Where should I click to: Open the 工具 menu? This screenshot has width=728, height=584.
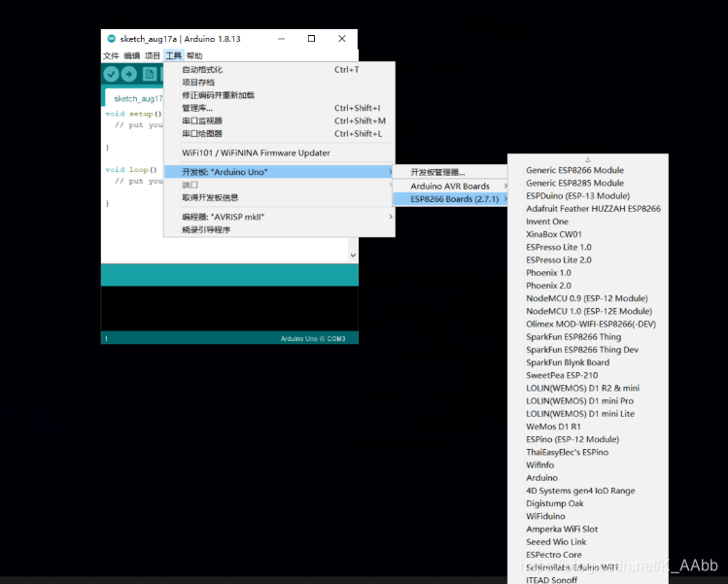tap(174, 55)
